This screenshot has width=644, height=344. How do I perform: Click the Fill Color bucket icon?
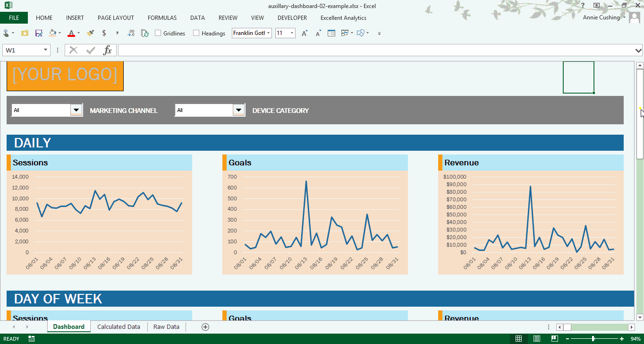click(x=53, y=33)
